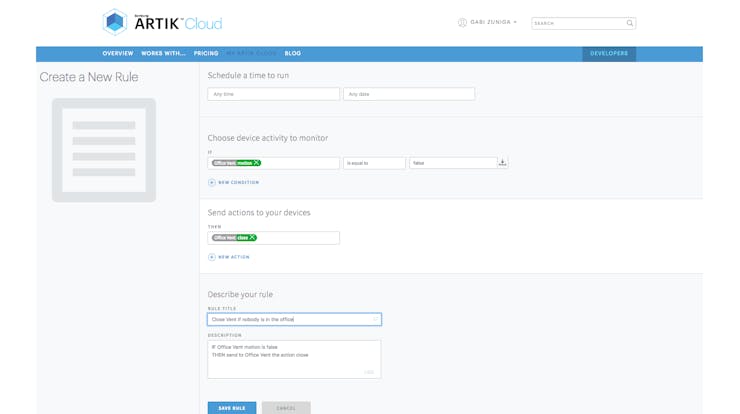This screenshot has height=414, width=740.
Task: Remove the Office Vent motion condition tag
Action: 257,162
